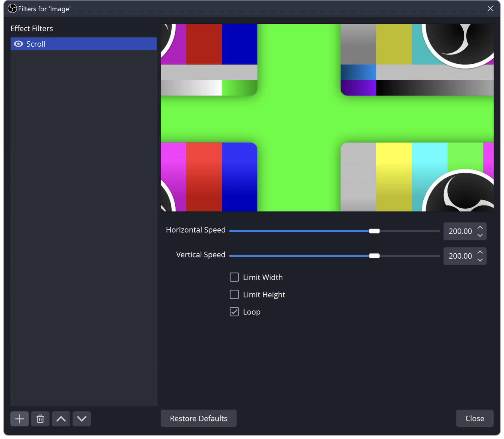The width and height of the screenshot is (504, 439).
Task: Enable the Limit Height checkbox
Action: coord(234,295)
